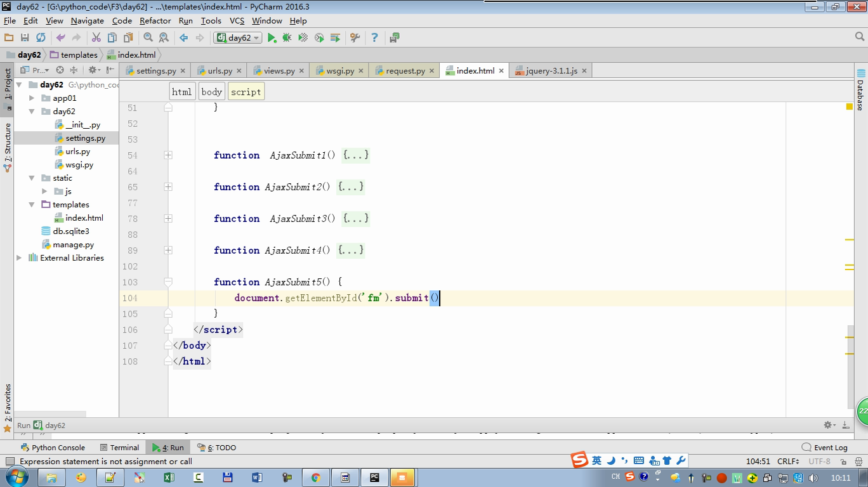Image resolution: width=868 pixels, height=487 pixels.
Task: Click the chip-and-disk toolbar icon
Action: [395, 38]
